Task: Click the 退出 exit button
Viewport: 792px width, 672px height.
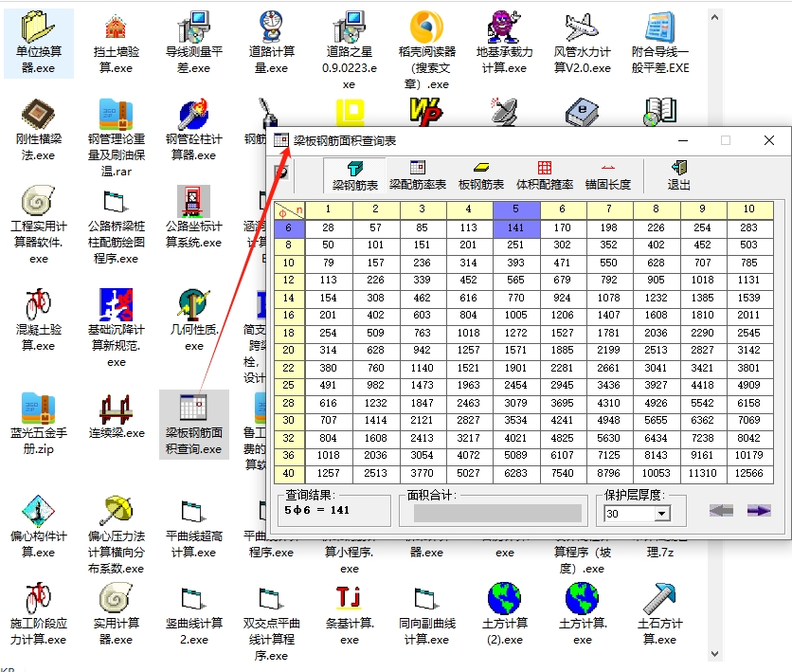Action: [678, 175]
